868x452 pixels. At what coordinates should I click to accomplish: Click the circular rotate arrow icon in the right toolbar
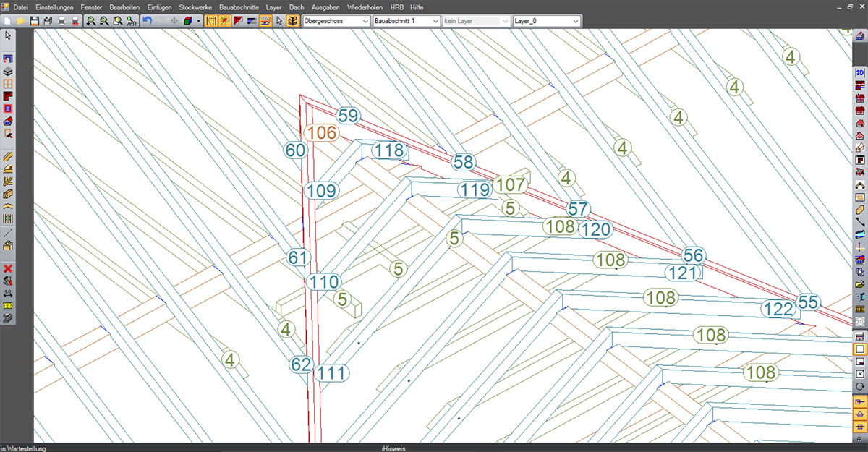(x=860, y=386)
